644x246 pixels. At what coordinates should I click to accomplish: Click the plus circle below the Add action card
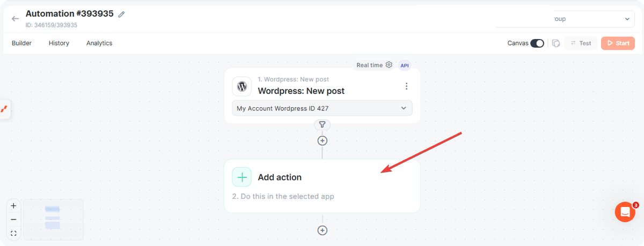click(x=322, y=230)
